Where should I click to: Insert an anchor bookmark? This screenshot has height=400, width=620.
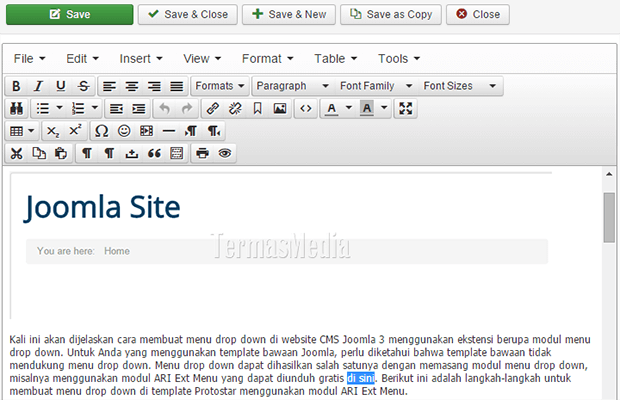pyautogui.click(x=257, y=108)
